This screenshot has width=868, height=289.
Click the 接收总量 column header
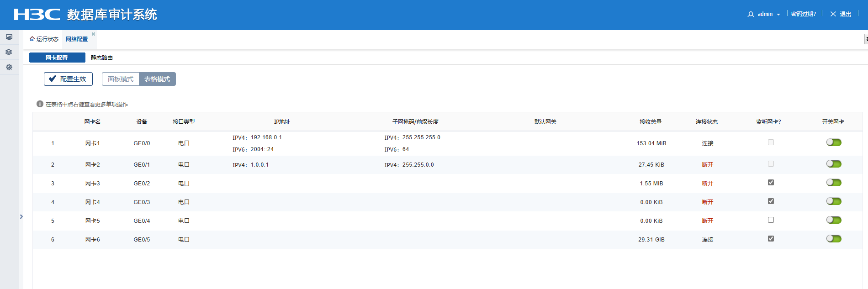651,122
